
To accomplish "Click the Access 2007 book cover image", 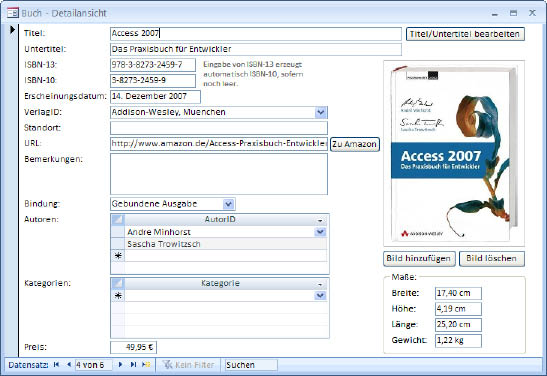I will pos(454,153).
